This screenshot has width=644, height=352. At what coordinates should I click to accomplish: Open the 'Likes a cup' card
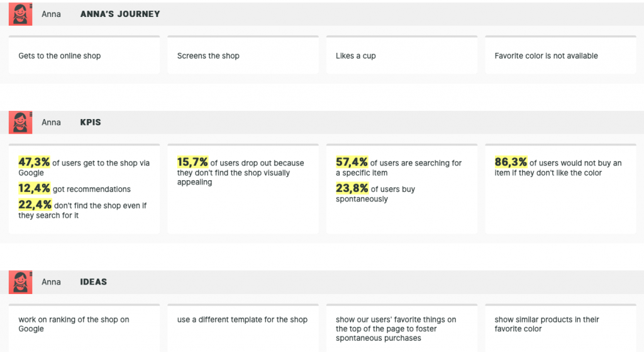tap(402, 55)
